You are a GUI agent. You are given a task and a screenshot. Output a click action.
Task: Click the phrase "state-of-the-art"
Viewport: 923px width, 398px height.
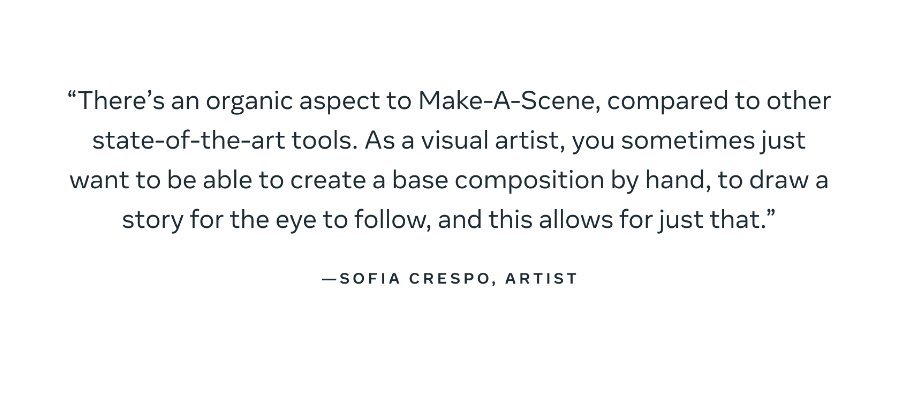tap(188, 141)
